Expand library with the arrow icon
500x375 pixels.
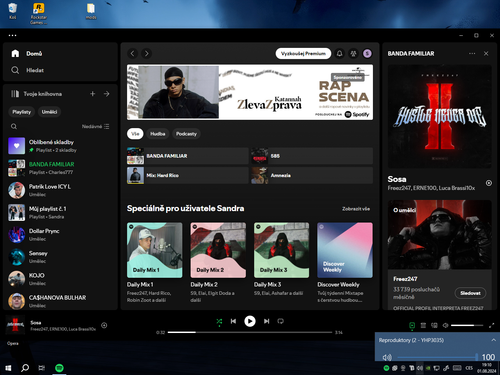[x=107, y=94]
